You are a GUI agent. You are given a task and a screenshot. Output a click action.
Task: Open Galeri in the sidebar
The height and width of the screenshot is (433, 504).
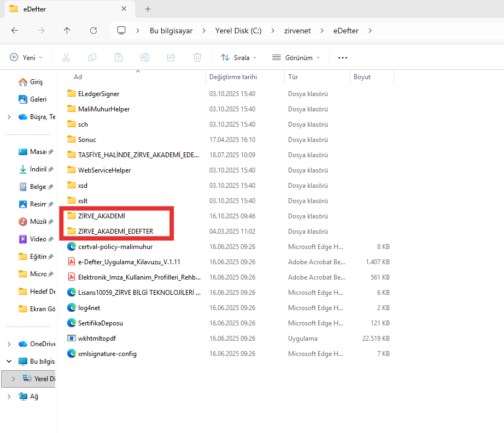click(32, 99)
